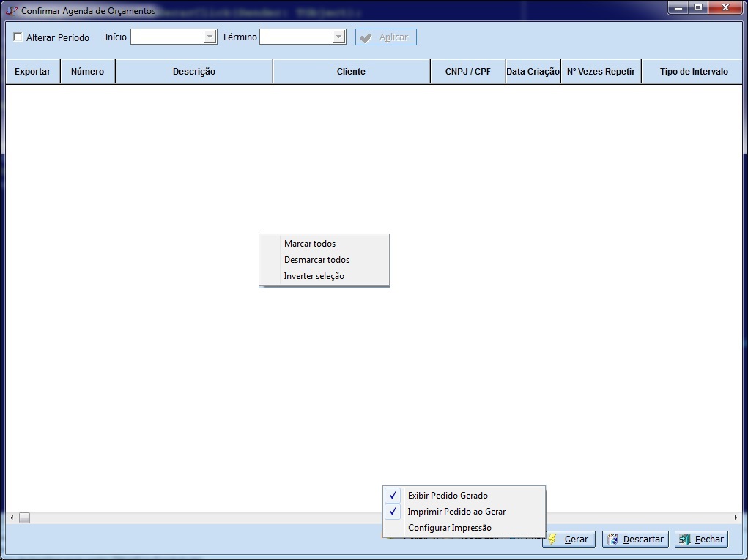The height and width of the screenshot is (560, 748).
Task: Pick Inverter seleção from the context menu
Action: 314,276
